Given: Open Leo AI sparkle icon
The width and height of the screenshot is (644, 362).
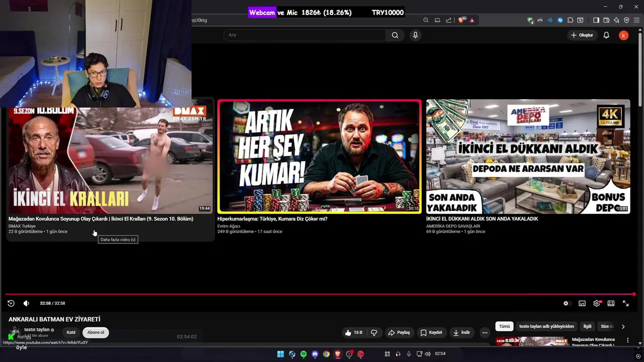Looking at the screenshot, I should pyautogui.click(x=616, y=20).
